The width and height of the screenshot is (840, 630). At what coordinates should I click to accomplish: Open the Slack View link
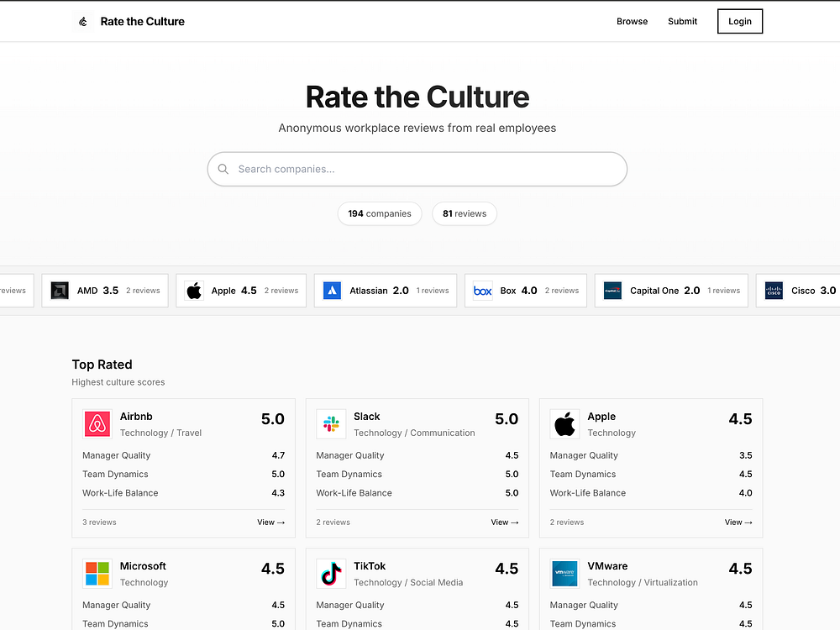click(505, 522)
